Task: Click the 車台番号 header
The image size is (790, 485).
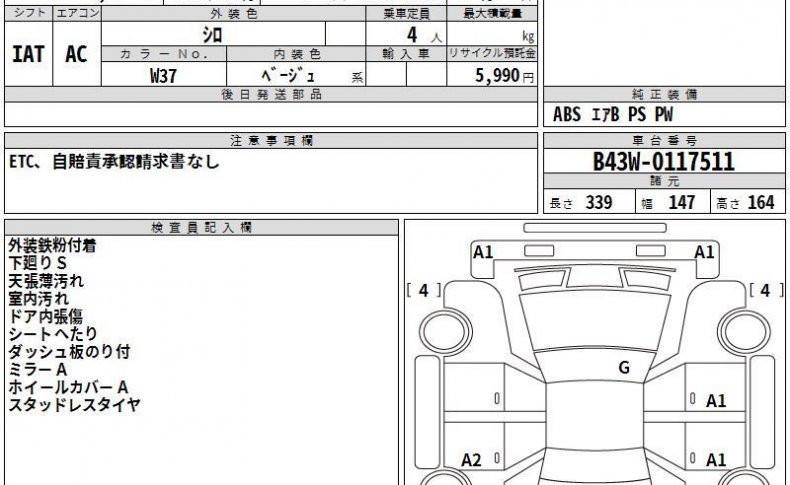Action: point(664,141)
